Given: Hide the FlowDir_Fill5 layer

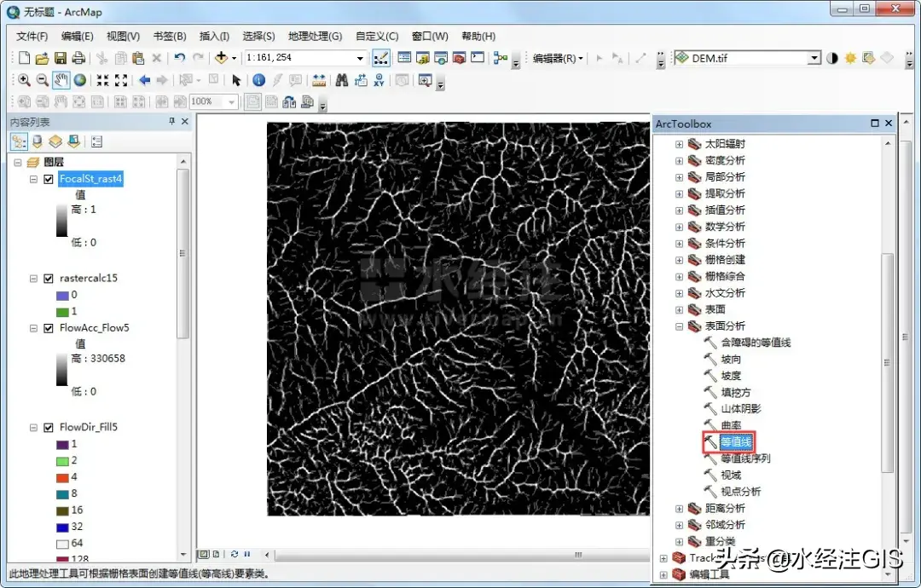Looking at the screenshot, I should coord(48,428).
